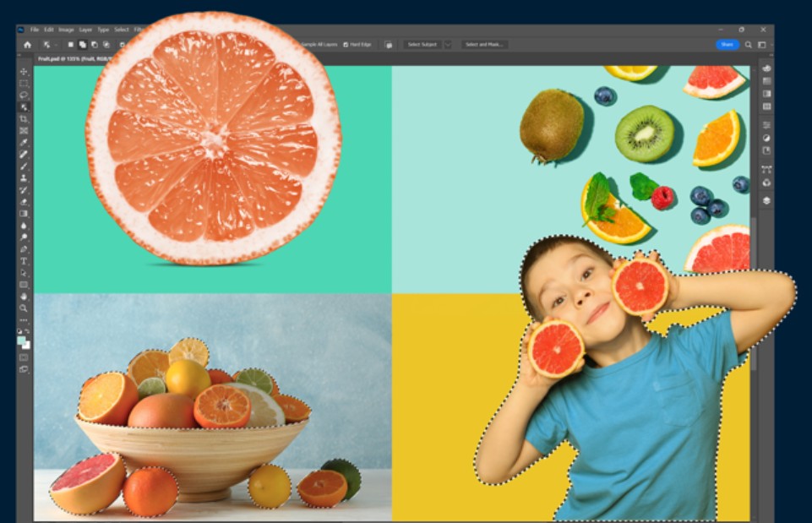The image size is (812, 523).
Task: Open the Patterns panel icon
Action: click(x=766, y=106)
